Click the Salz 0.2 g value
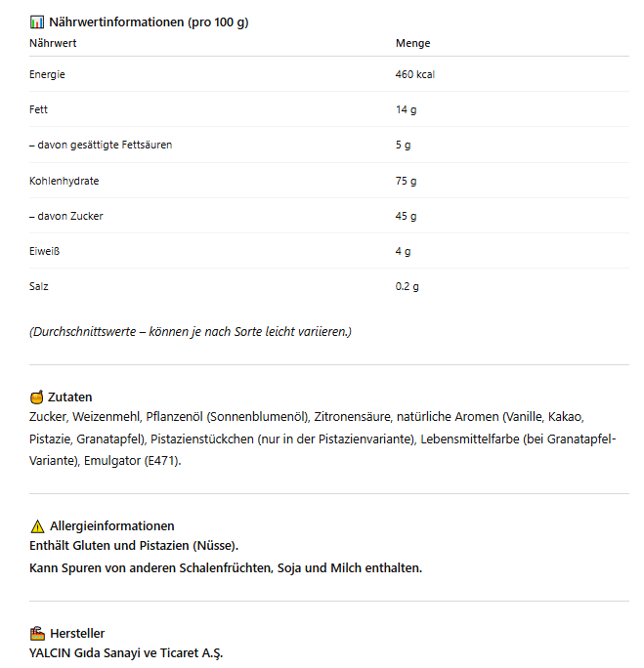 pos(408,286)
